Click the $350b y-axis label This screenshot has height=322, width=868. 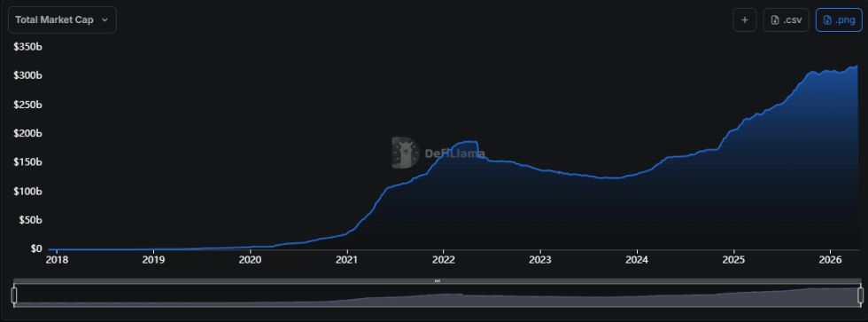[27, 47]
